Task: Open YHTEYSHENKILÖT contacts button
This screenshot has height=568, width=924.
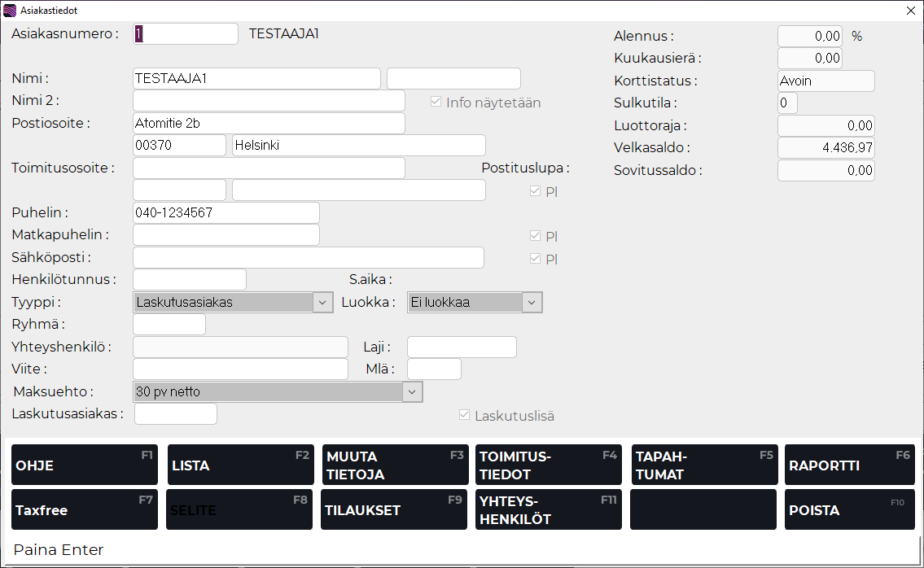Action: point(549,509)
